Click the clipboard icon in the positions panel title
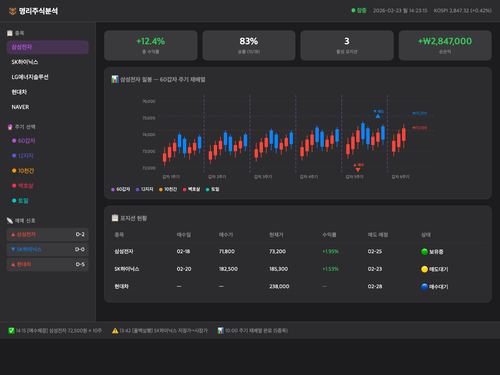500x375 pixels. point(115,218)
